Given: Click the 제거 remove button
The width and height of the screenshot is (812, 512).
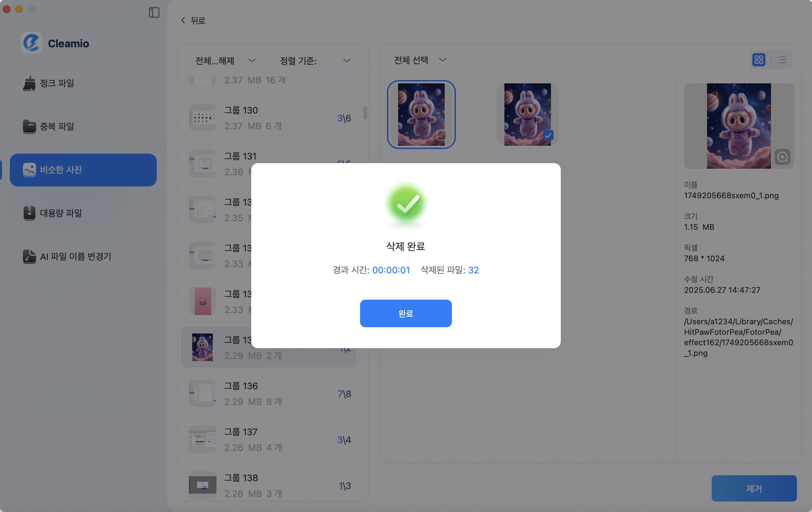Looking at the screenshot, I should [x=754, y=488].
